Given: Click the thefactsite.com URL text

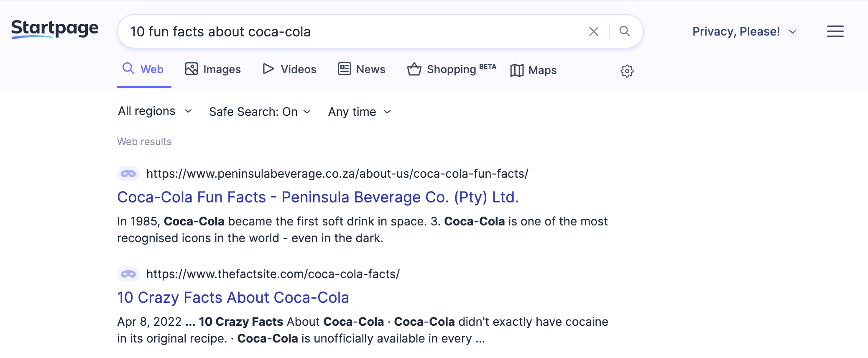Looking at the screenshot, I should point(273,274).
